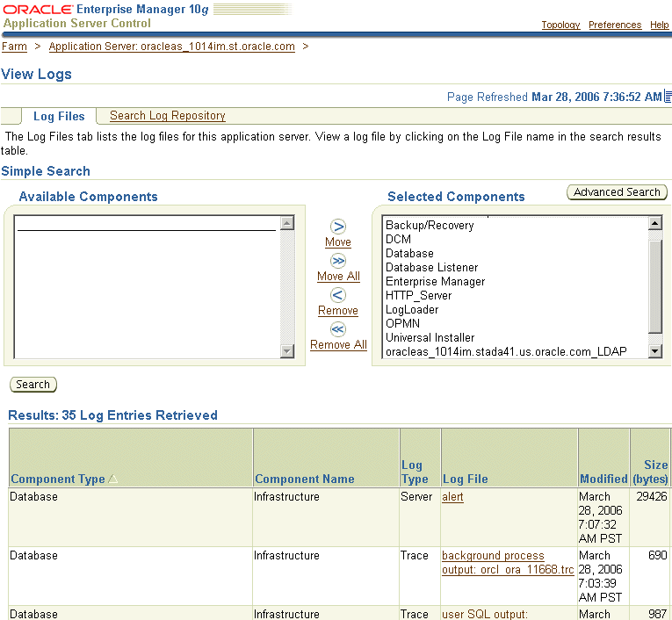Image resolution: width=672 pixels, height=620 pixels.
Task: Click the Selected Components scrollbar thumb
Action: click(655, 286)
